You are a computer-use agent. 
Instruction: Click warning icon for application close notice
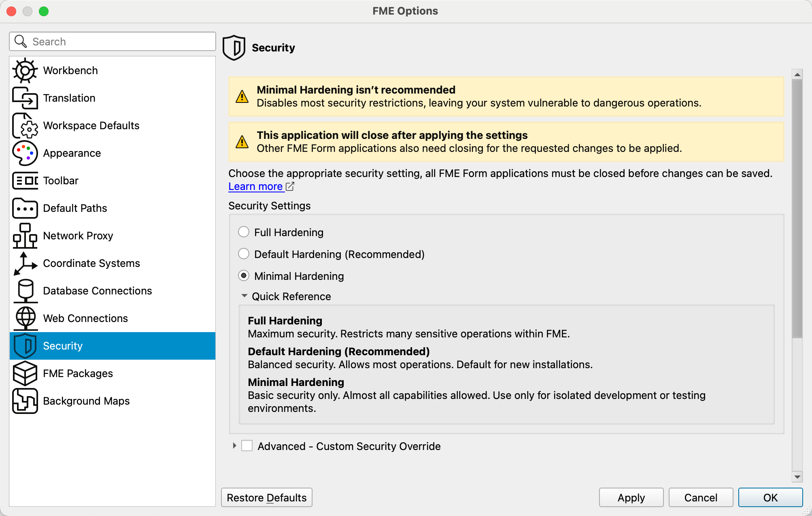coord(242,142)
